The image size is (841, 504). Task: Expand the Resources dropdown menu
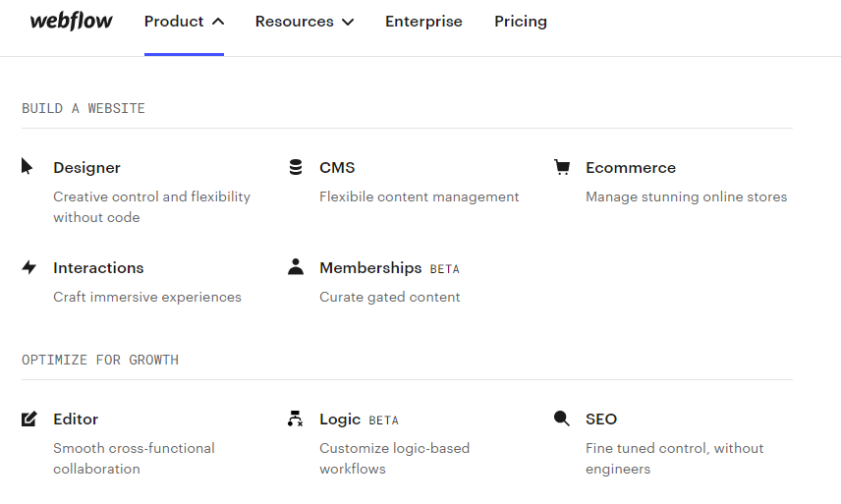coord(295,22)
